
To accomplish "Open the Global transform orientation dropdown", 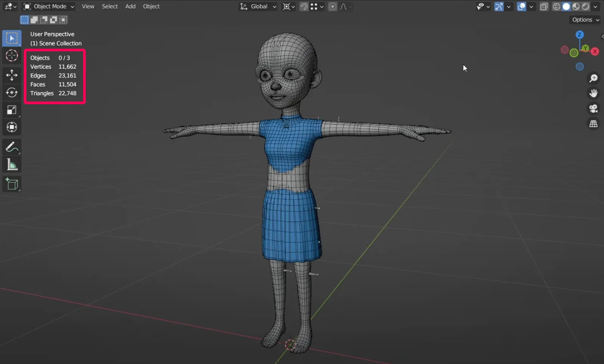I will [x=258, y=6].
